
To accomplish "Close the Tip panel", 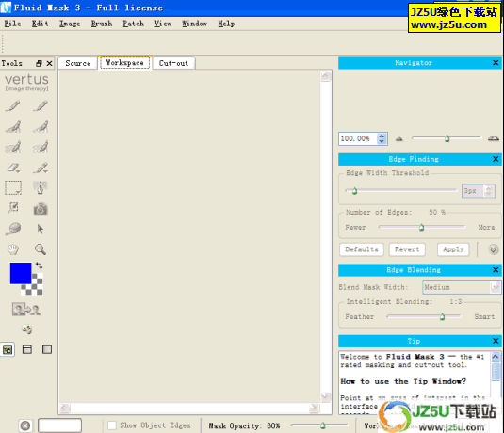I will pos(496,341).
